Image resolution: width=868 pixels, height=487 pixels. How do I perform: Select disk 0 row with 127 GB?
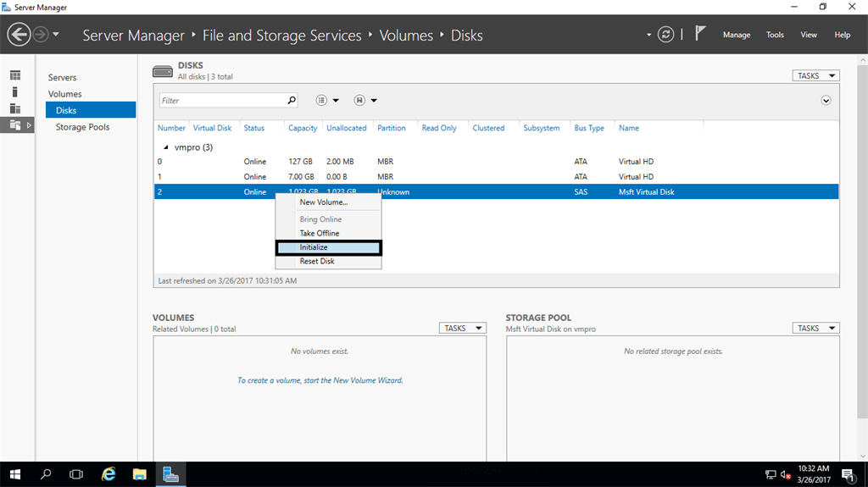pyautogui.click(x=496, y=162)
